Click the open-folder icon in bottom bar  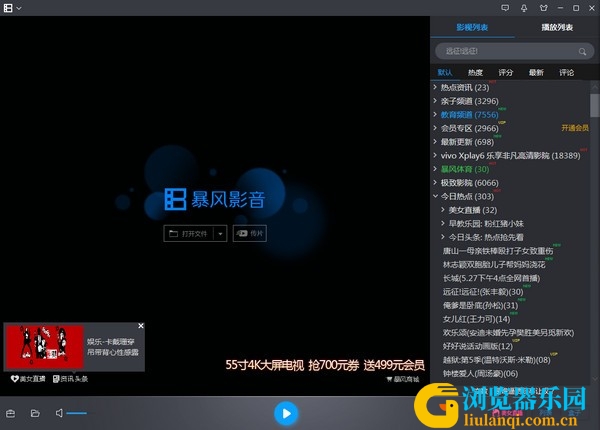click(x=35, y=413)
